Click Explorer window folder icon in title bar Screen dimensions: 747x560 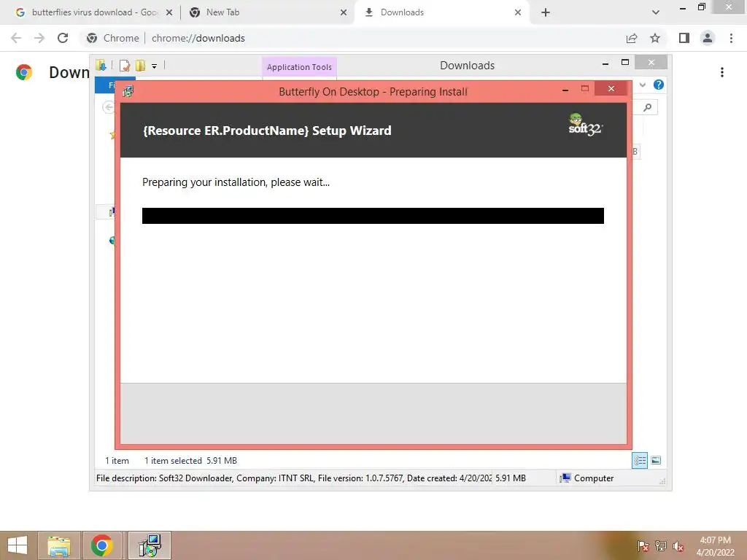pyautogui.click(x=101, y=65)
